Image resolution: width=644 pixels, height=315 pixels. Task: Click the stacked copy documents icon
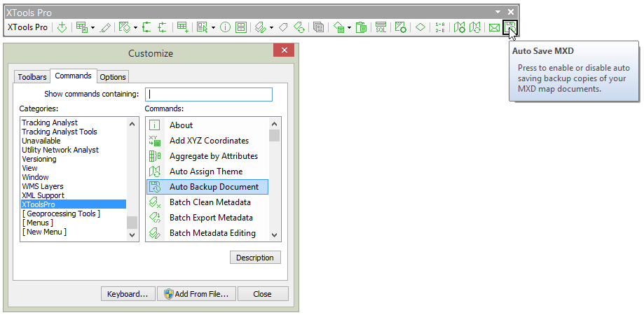(318, 27)
